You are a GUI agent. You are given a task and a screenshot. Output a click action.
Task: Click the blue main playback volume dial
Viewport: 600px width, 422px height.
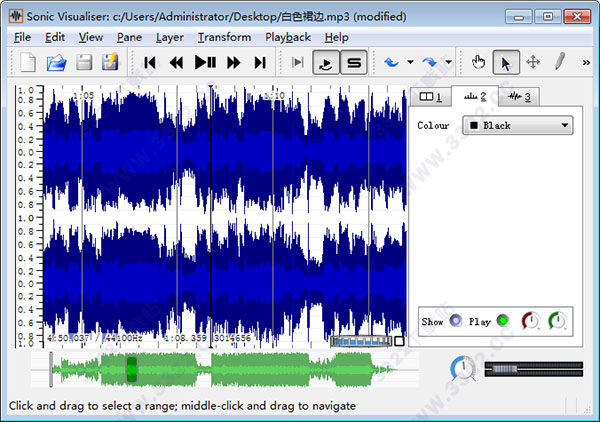tap(463, 369)
